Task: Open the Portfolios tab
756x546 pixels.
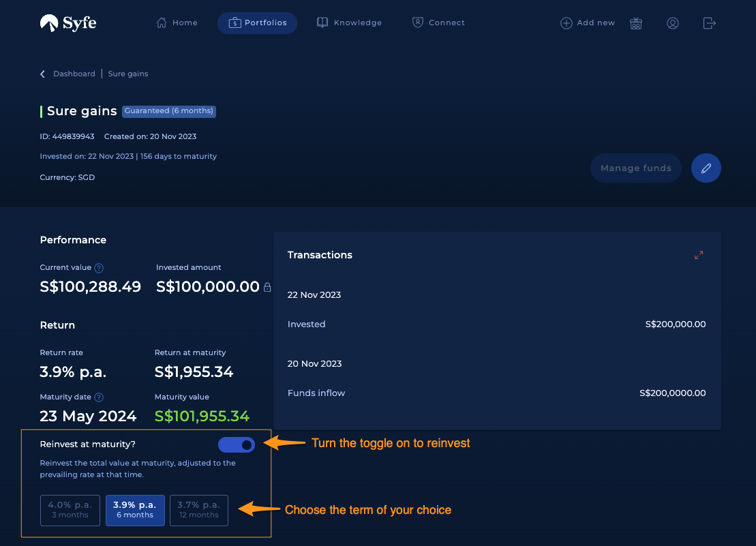Action: (257, 23)
